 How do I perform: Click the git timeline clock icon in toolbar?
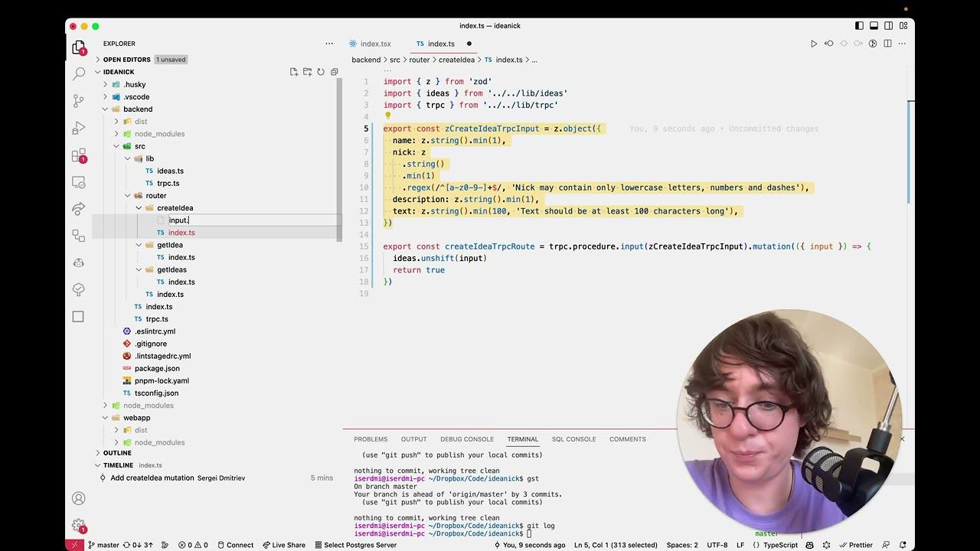(873, 44)
